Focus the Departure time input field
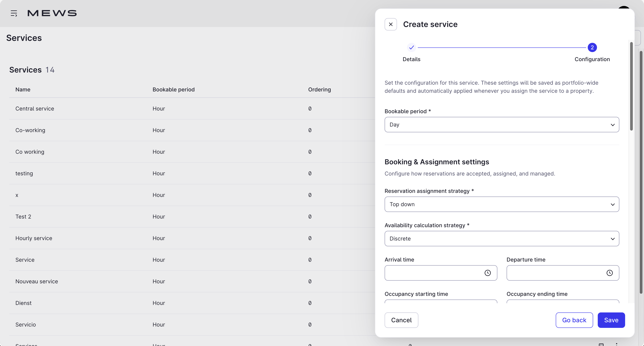Image resolution: width=644 pixels, height=346 pixels. [563, 273]
